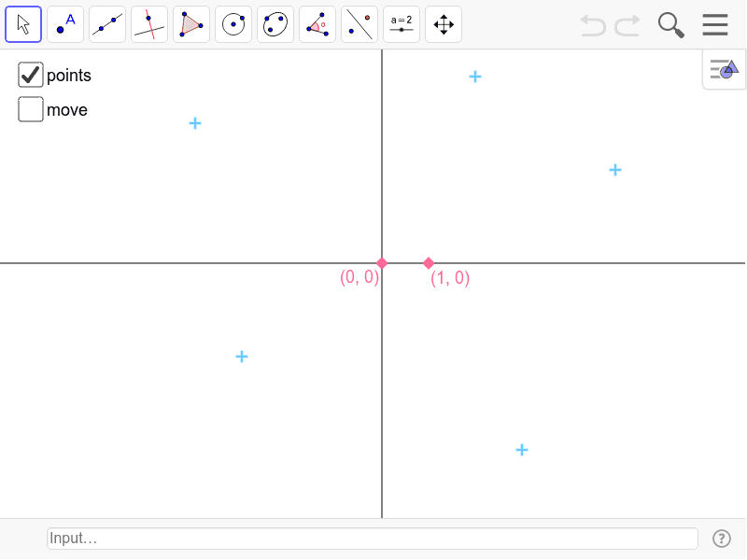This screenshot has width=747, height=560.
Task: Uncheck the points checkbox
Action: (31, 75)
